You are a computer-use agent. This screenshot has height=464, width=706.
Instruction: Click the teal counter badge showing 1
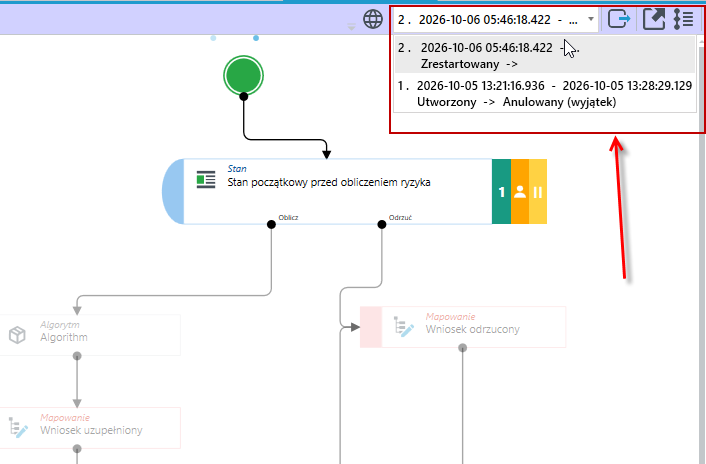pos(501,191)
